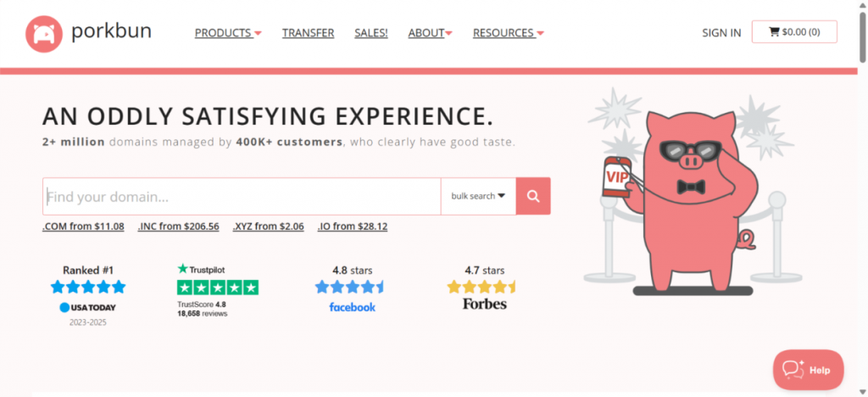Image resolution: width=868 pixels, height=397 pixels.
Task: Expand the About dropdown menu
Action: (430, 33)
